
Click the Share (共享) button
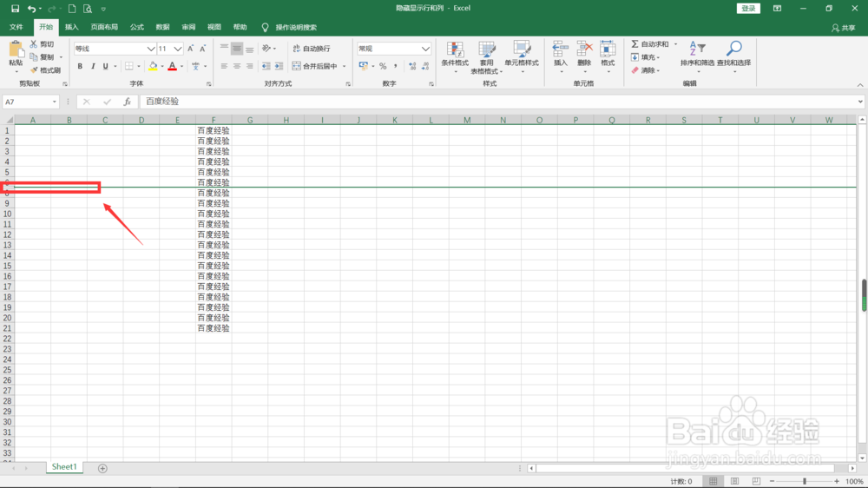844,28
